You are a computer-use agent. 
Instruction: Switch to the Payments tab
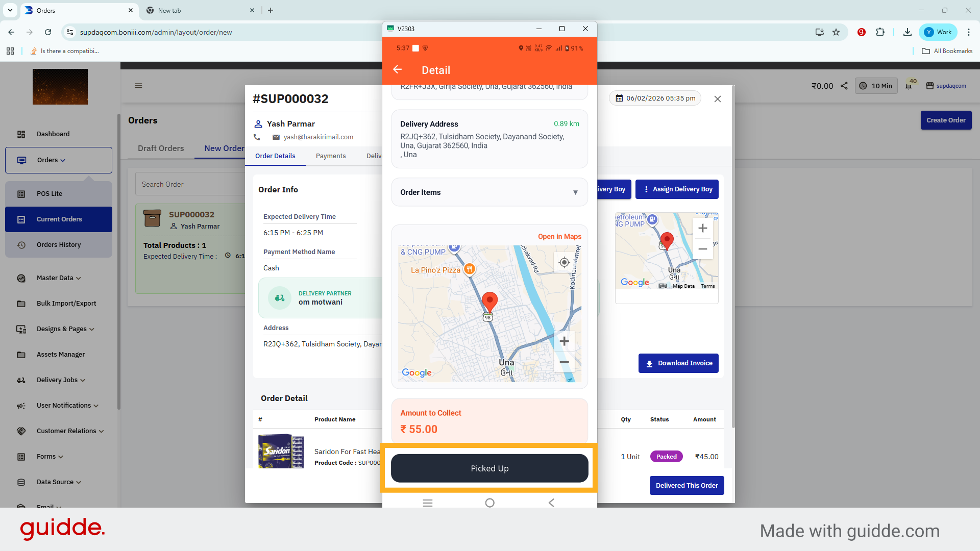point(330,156)
